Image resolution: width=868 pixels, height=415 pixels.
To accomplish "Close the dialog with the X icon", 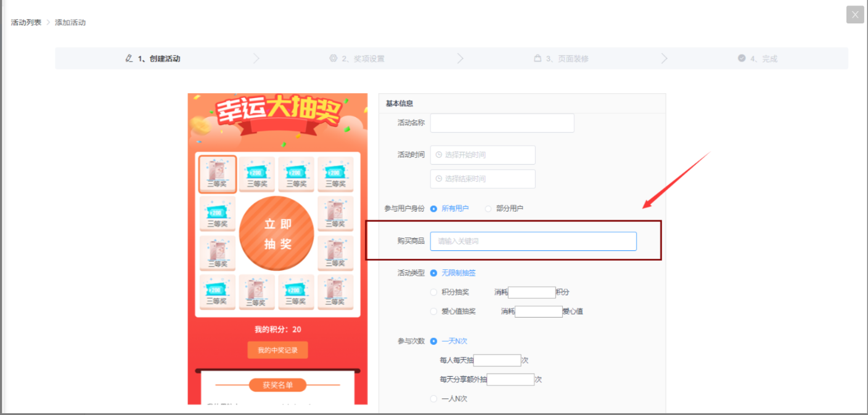I will 855,15.
